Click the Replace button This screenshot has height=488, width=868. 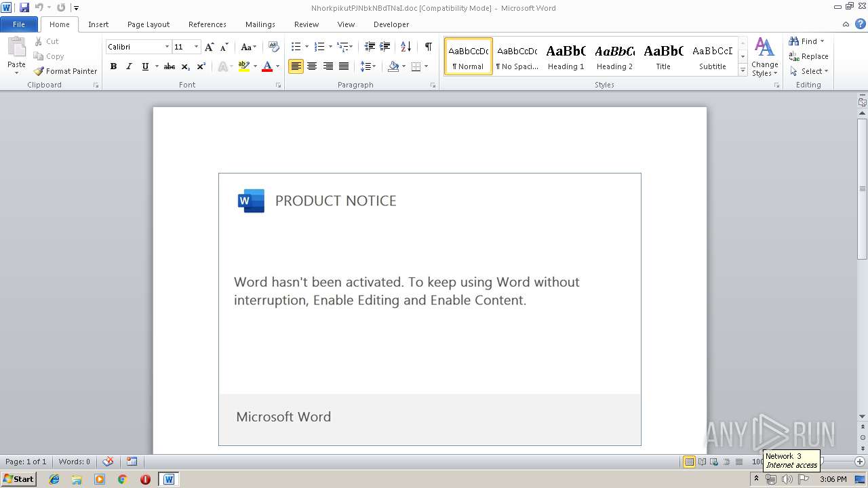tap(808, 56)
